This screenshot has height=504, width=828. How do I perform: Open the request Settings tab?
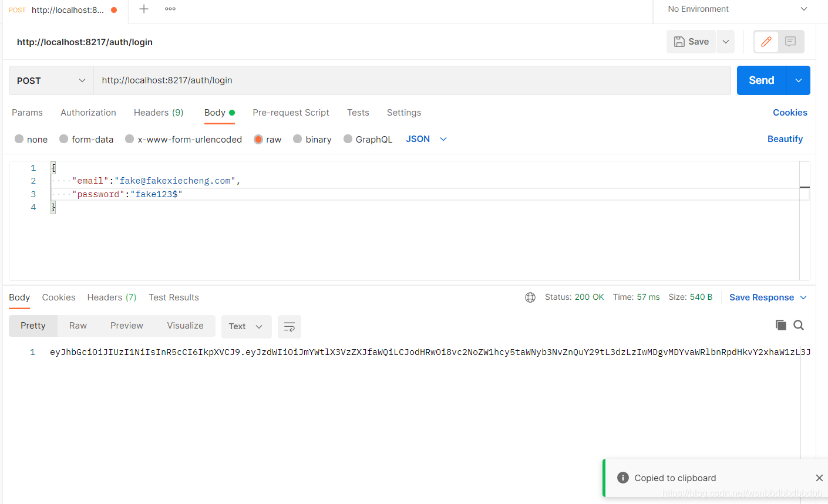coord(404,113)
